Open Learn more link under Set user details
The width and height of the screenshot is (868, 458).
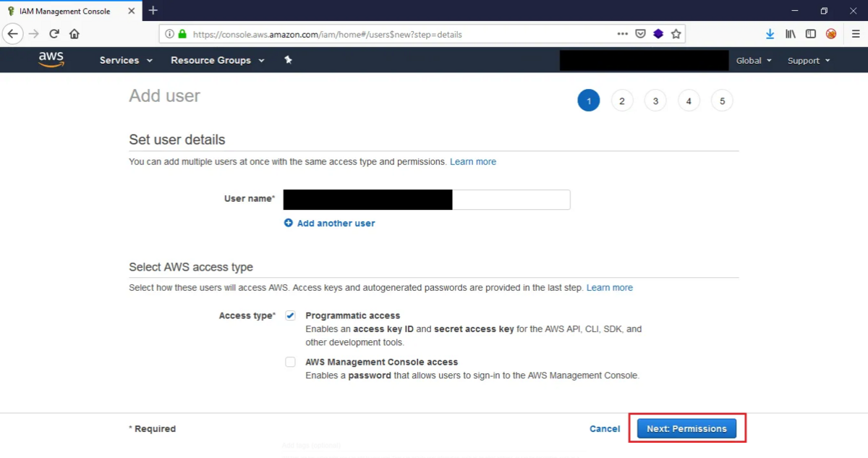(473, 161)
